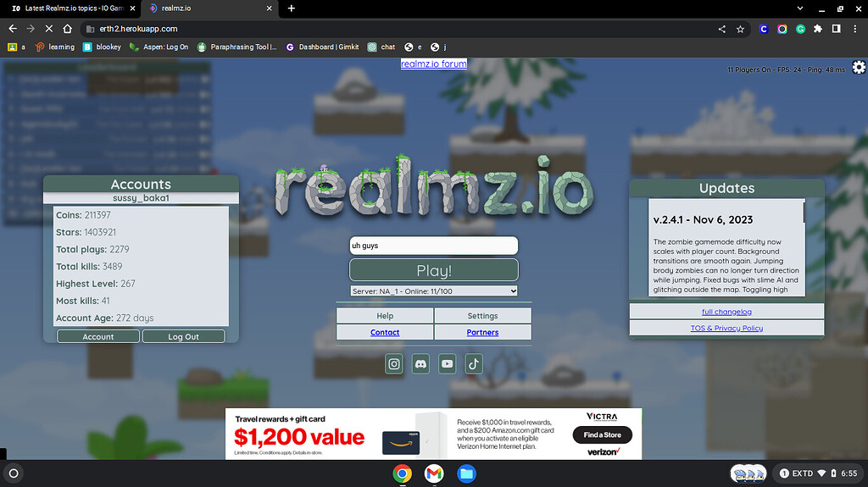Open the blookey bookmark
Viewport: 868px width, 487px height.
pyautogui.click(x=103, y=47)
